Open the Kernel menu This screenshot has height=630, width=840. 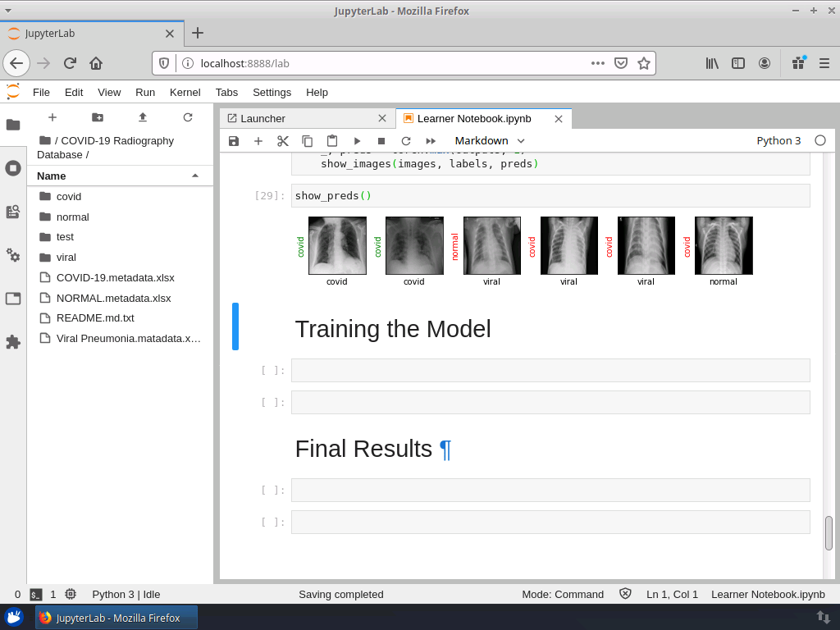[185, 92]
